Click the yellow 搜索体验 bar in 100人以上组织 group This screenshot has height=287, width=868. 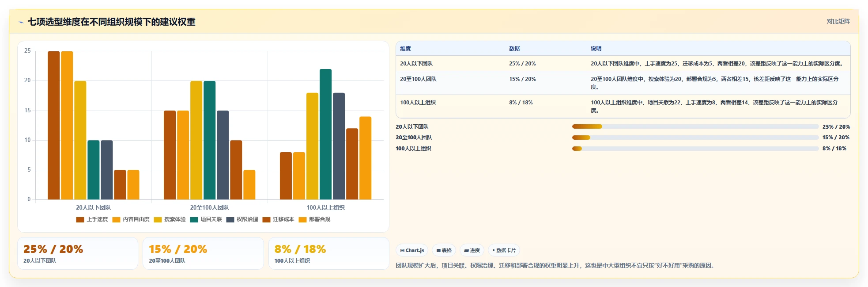312,146
